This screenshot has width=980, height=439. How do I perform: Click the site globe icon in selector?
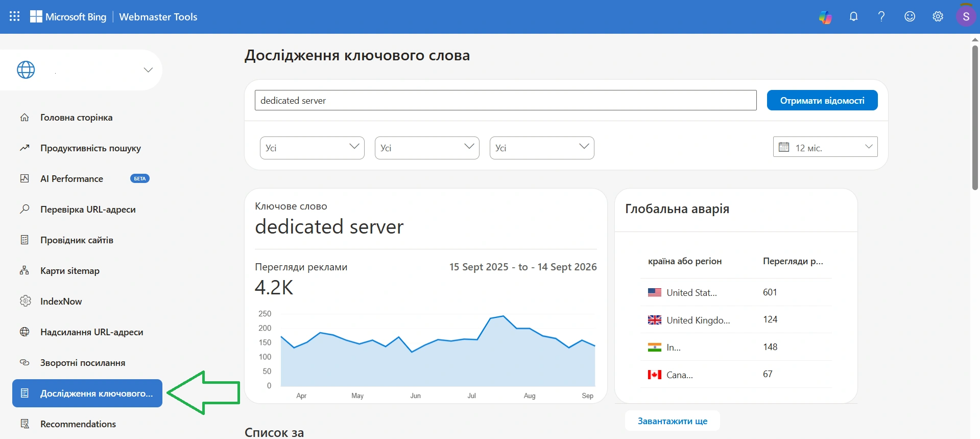click(x=26, y=70)
